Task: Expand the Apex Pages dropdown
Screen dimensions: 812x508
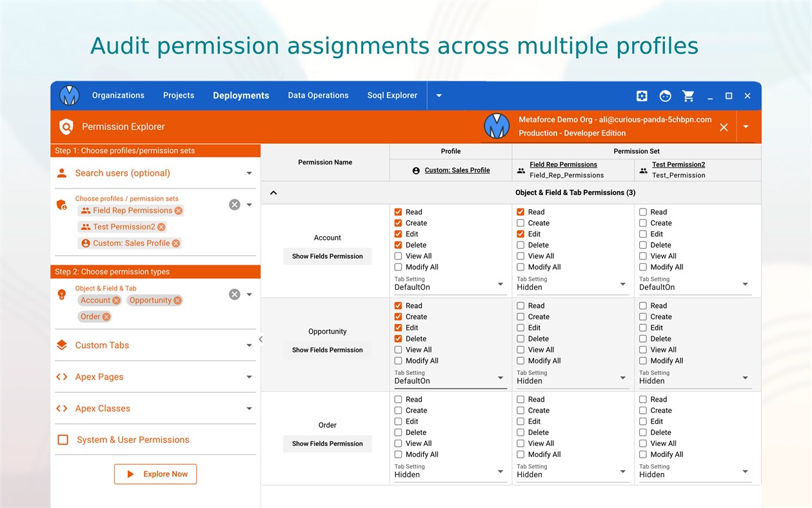Action: point(249,377)
